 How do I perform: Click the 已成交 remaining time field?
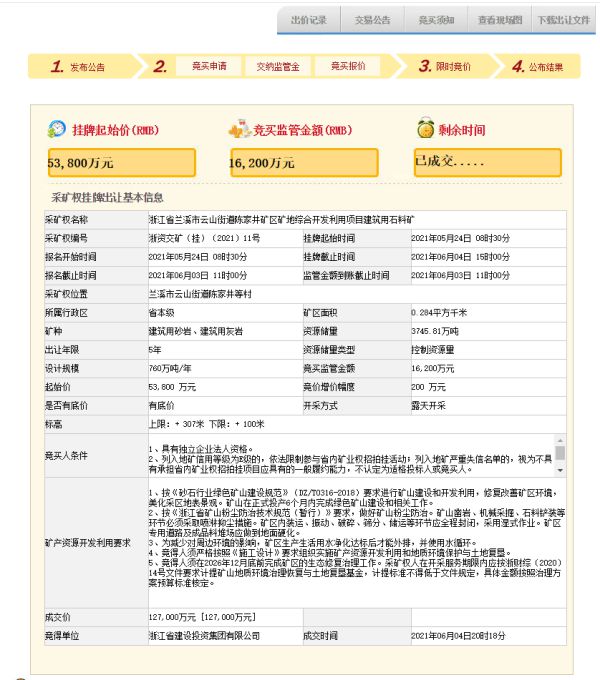click(487, 162)
